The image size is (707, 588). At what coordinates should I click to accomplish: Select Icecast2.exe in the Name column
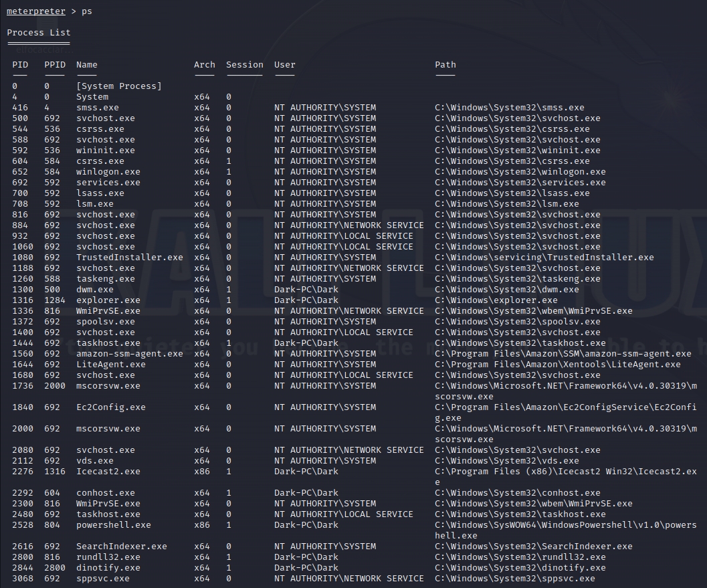coord(108,472)
